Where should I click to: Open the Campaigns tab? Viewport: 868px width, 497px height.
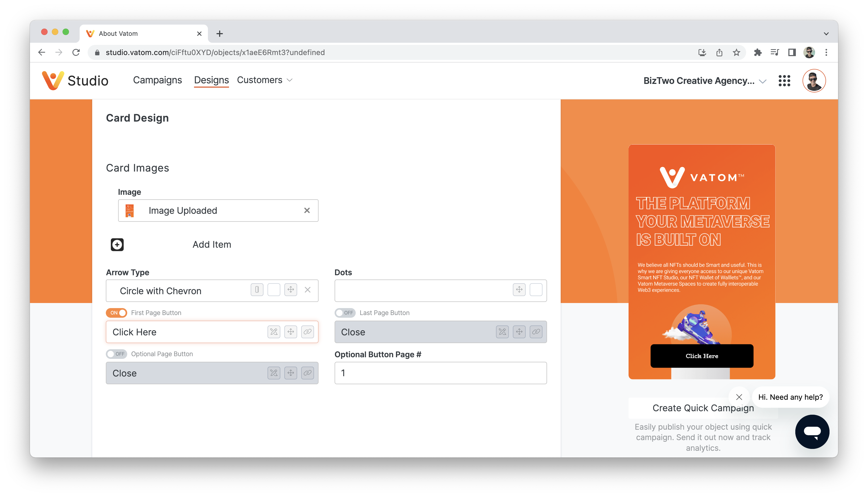click(x=157, y=80)
